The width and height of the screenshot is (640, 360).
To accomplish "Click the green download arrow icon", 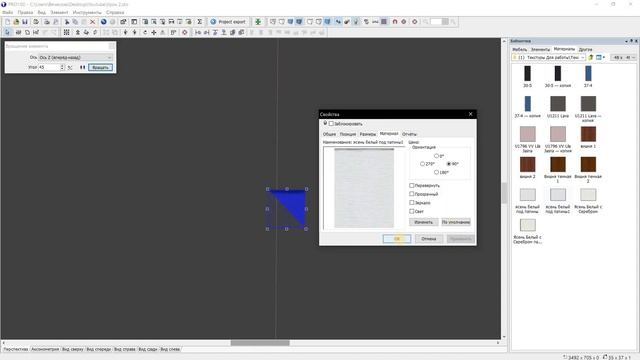I will (258, 22).
